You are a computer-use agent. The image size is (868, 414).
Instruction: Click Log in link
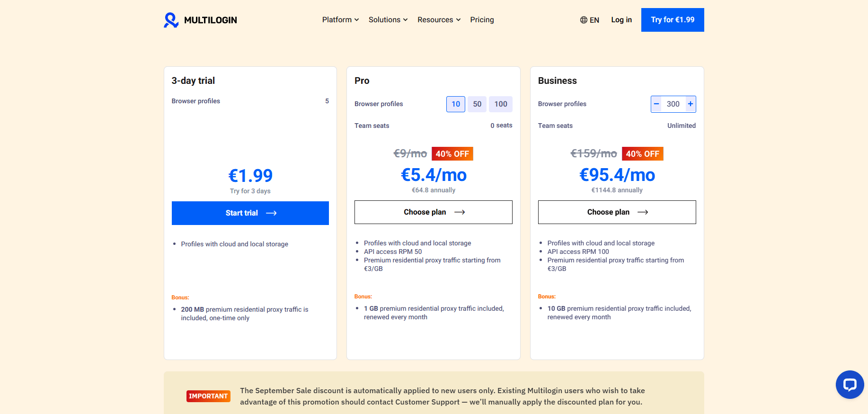(x=621, y=20)
